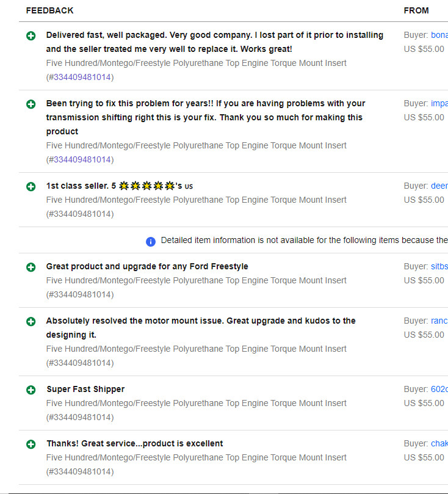The width and height of the screenshot is (448, 494).
Task: Open item #334409481014 link under transmission shifting feedback
Action: click(x=82, y=160)
